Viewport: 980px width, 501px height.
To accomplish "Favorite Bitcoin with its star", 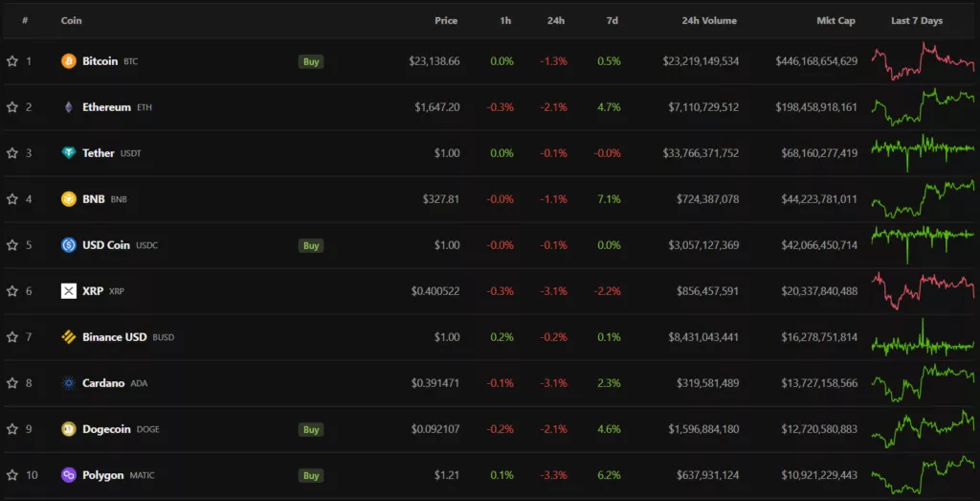I will coord(11,61).
